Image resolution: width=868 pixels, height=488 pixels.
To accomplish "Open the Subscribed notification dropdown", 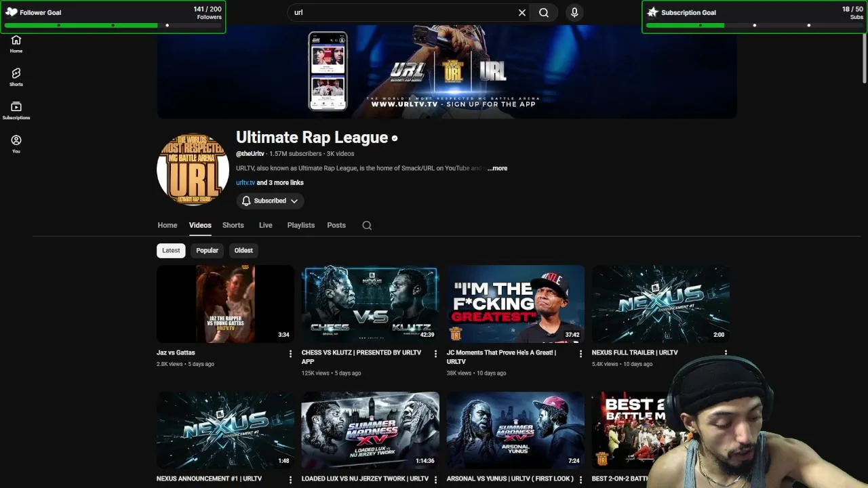I will [270, 201].
